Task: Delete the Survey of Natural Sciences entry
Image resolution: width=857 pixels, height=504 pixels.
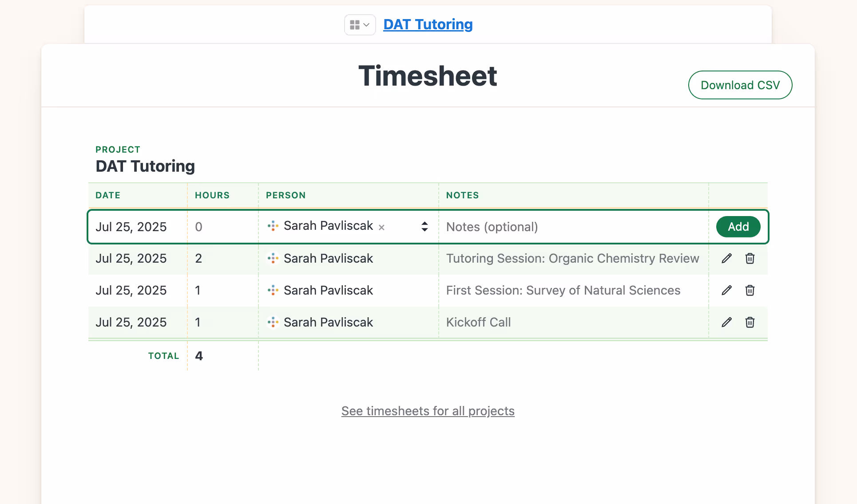Action: coord(750,290)
